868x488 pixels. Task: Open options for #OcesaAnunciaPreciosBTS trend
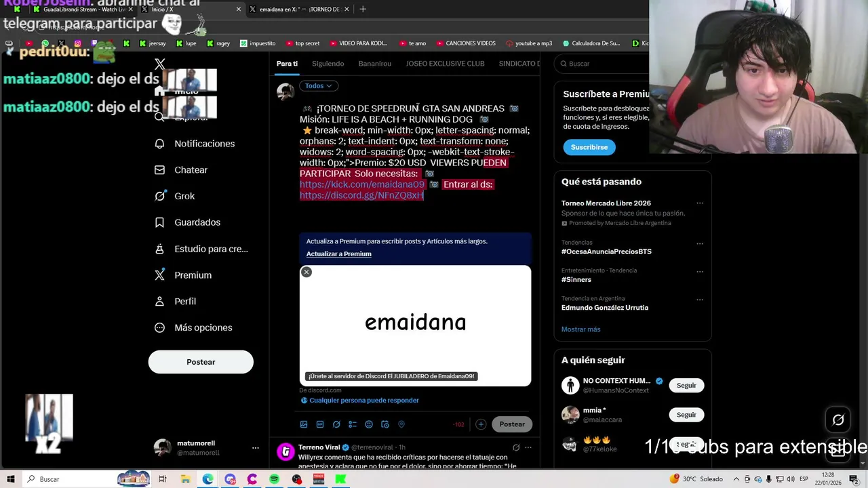point(700,243)
